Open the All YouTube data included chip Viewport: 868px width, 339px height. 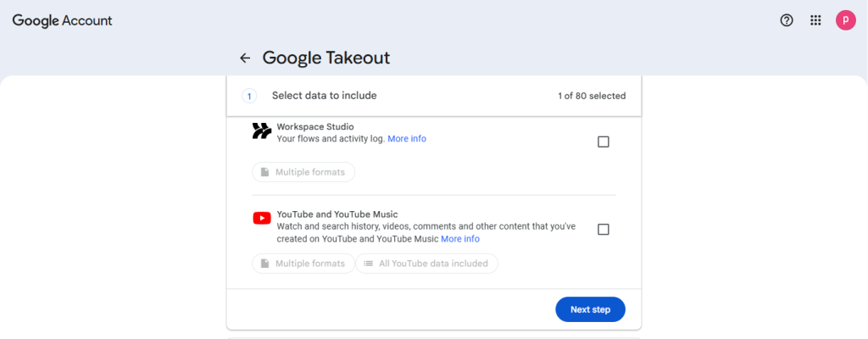tap(426, 264)
